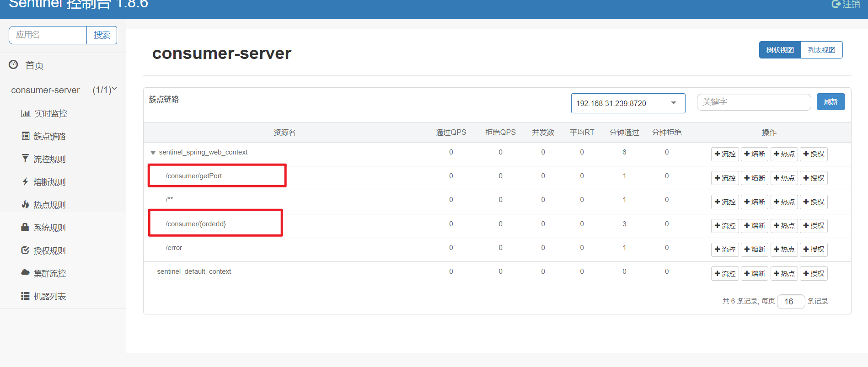Viewport: 868px width, 367px height.
Task: Add 热点 rule for sentinel_spring_web_context
Action: pos(784,154)
